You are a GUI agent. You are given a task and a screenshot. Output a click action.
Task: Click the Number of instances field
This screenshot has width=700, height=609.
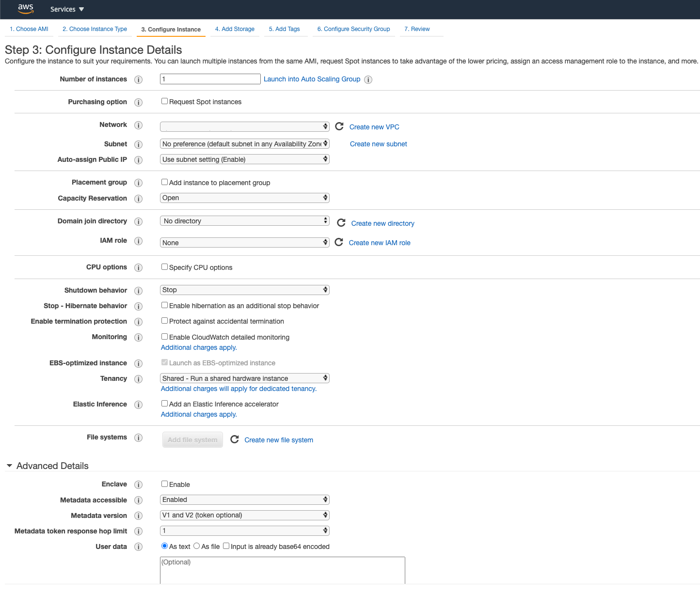(x=210, y=79)
